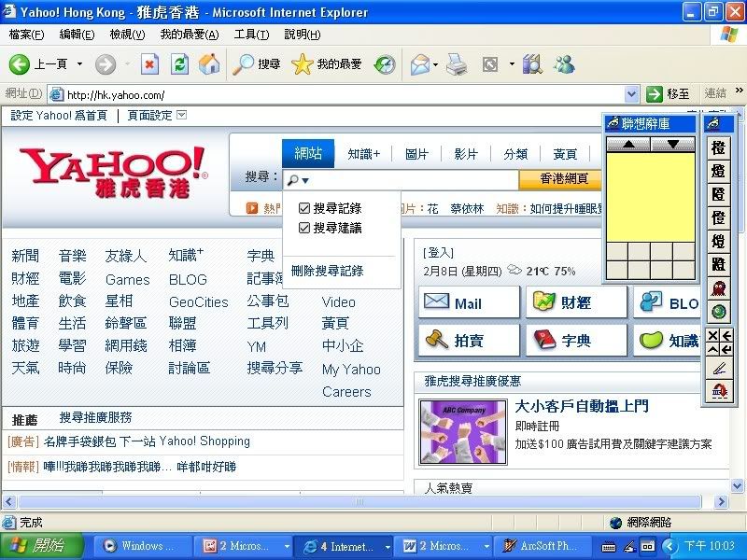Select candidate character 橙 in IME bar

click(x=718, y=147)
